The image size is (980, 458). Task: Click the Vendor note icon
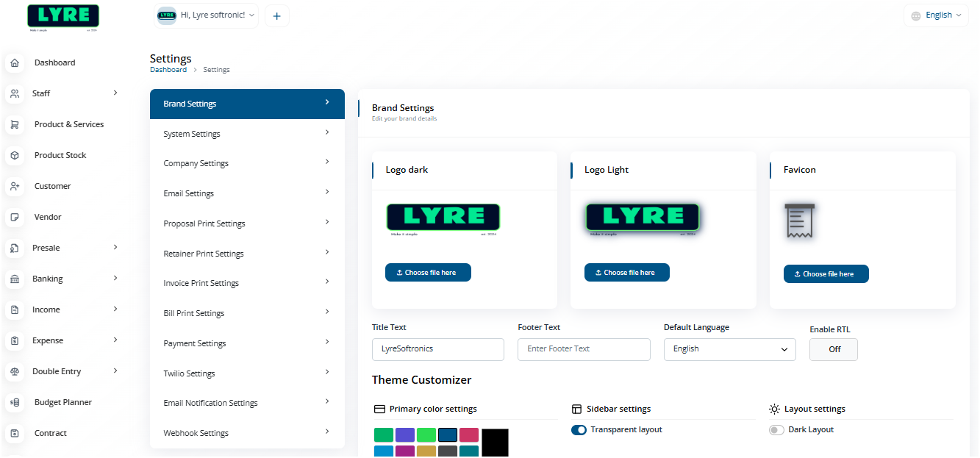coord(15,218)
